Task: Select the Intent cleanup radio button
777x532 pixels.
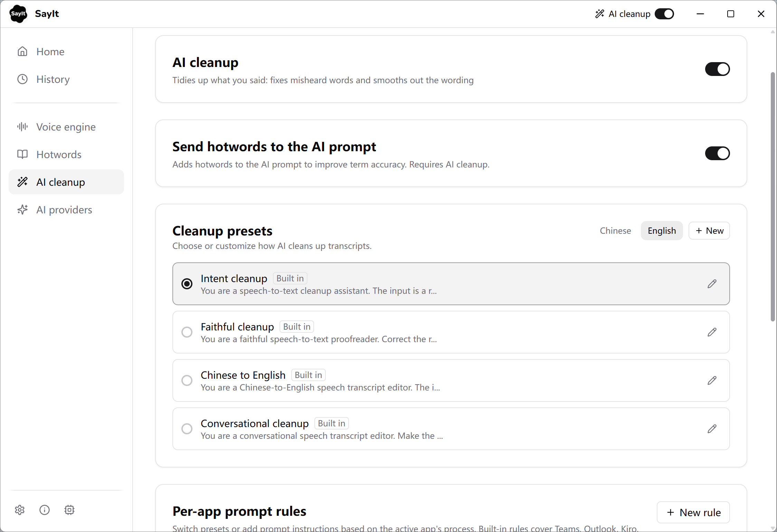Action: tap(187, 284)
